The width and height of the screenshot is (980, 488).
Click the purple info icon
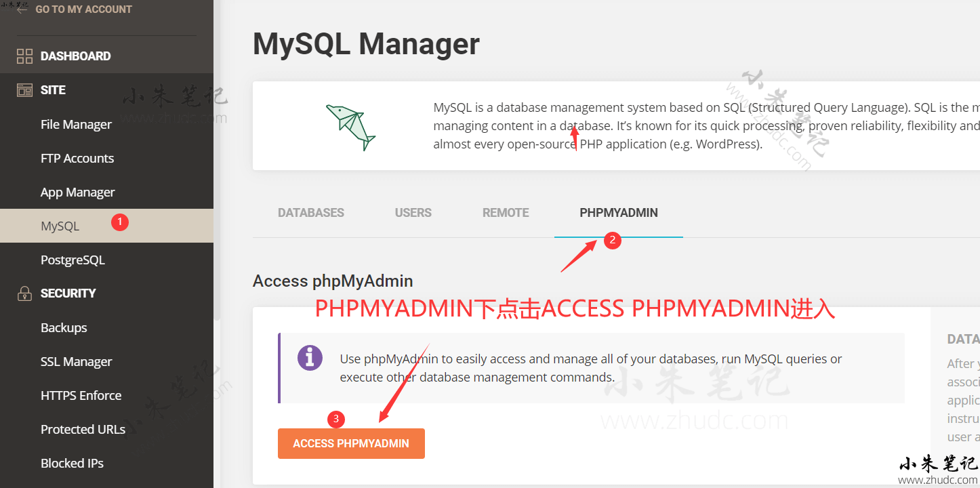(310, 358)
